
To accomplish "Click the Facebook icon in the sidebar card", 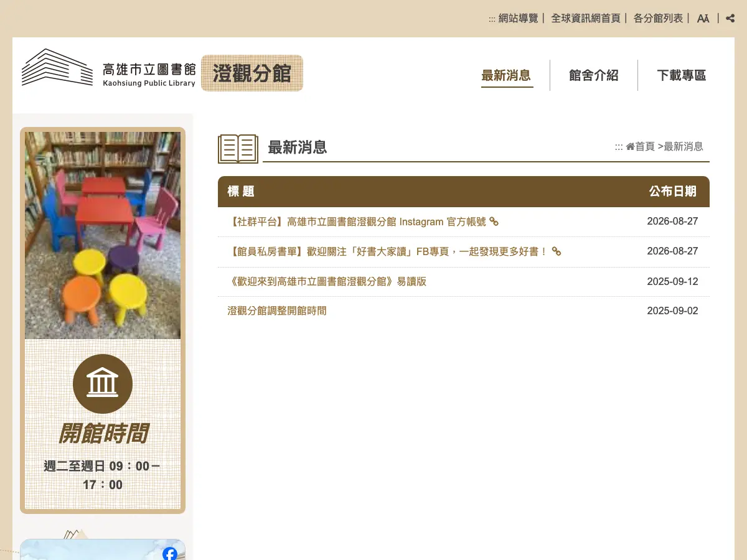I will (170, 553).
